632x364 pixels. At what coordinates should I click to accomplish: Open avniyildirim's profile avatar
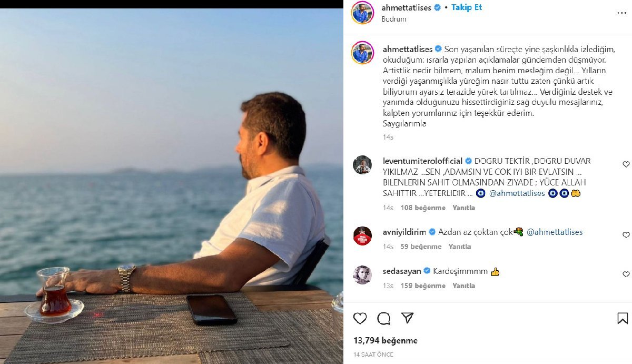(x=362, y=235)
